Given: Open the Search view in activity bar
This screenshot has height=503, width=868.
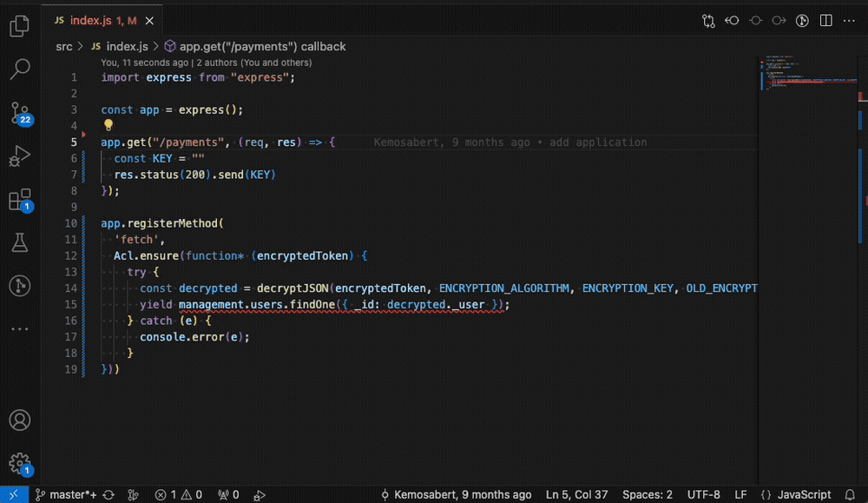Looking at the screenshot, I should click(x=19, y=69).
